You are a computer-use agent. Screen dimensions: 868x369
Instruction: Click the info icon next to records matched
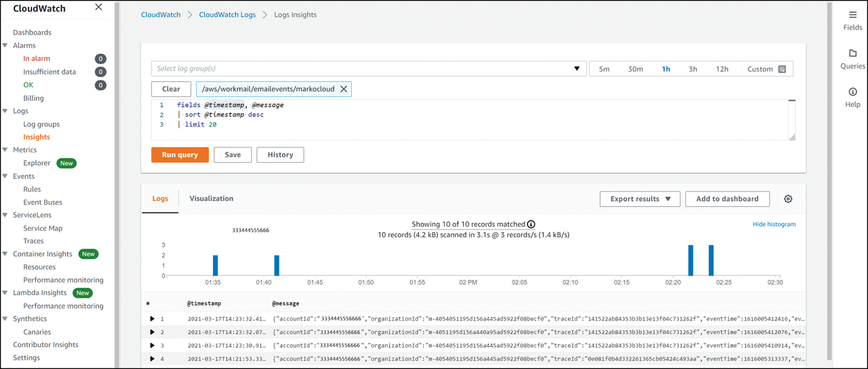click(531, 224)
